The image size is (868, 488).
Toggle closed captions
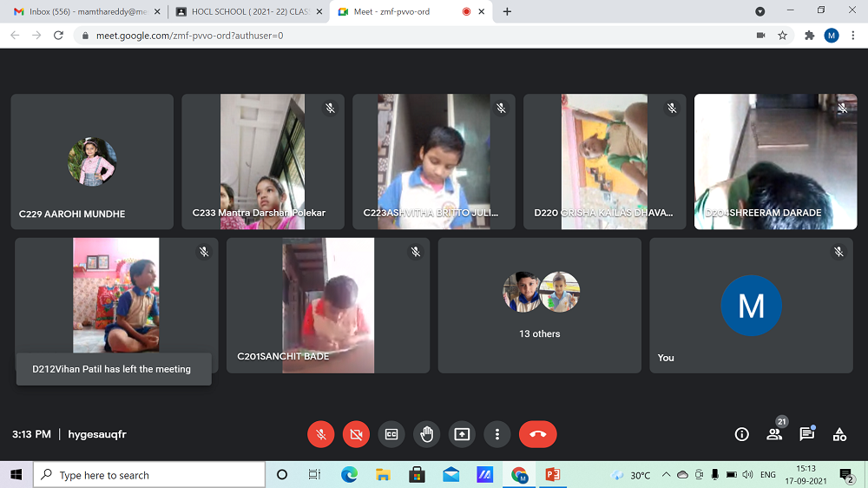tap(391, 434)
